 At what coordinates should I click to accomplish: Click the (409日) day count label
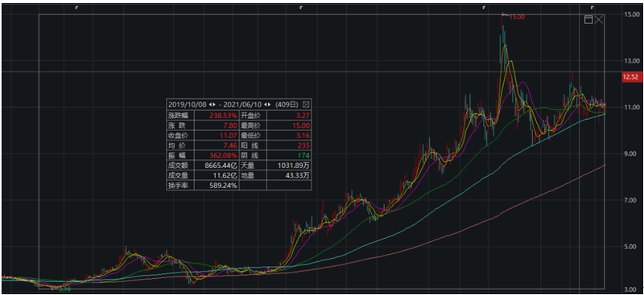pyautogui.click(x=287, y=104)
